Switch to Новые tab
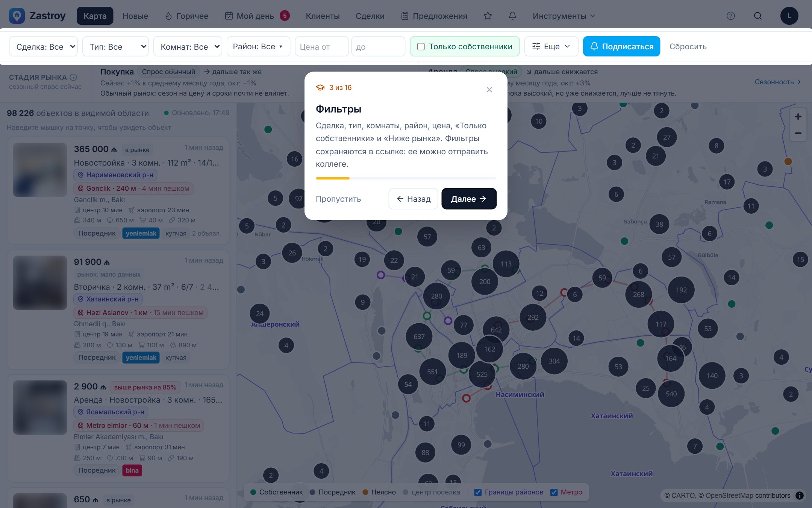This screenshot has width=812, height=508. coord(135,16)
